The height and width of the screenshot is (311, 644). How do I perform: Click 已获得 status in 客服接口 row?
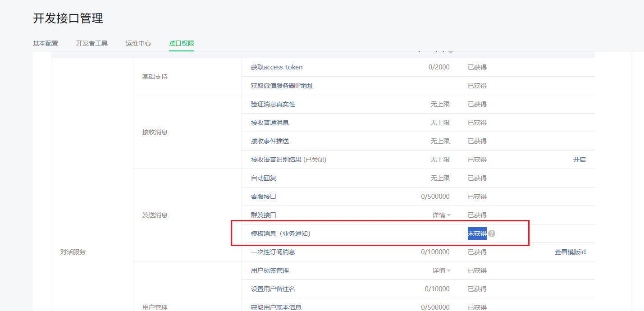(x=477, y=197)
